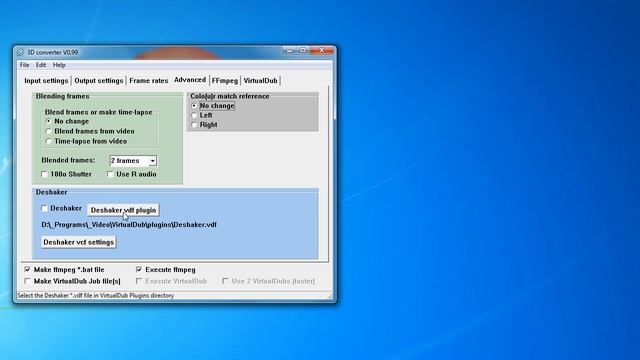The image size is (640, 360).
Task: Select Right as colour match reference
Action: (x=194, y=125)
